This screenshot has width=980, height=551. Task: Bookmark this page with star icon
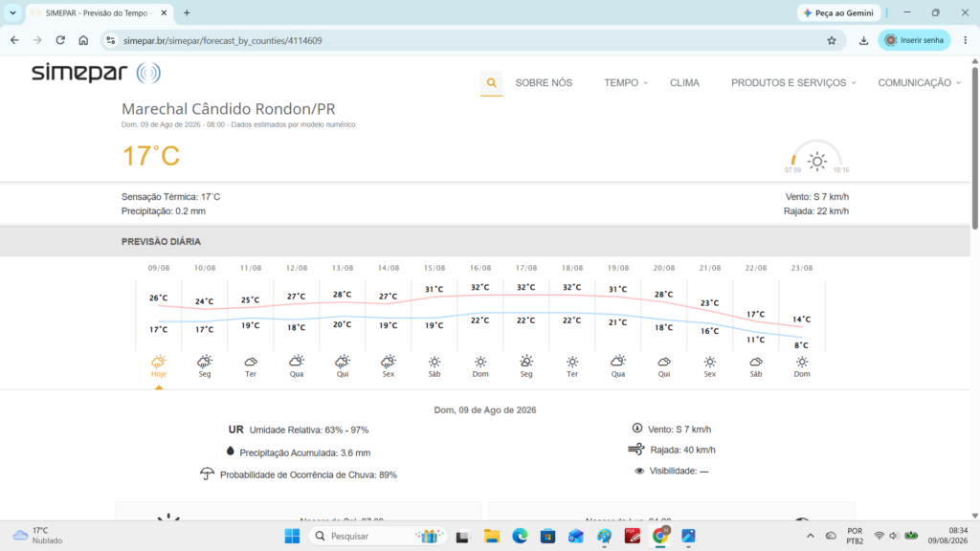click(832, 40)
